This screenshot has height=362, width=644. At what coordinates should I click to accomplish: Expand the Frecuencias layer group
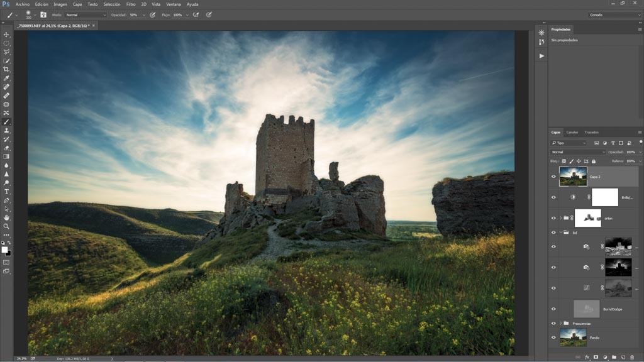[x=560, y=323]
